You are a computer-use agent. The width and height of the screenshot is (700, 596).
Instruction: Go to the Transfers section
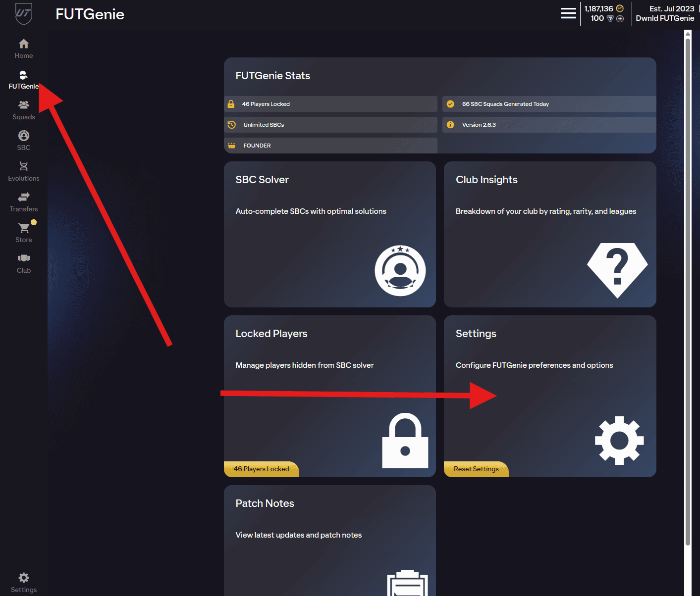coord(24,202)
